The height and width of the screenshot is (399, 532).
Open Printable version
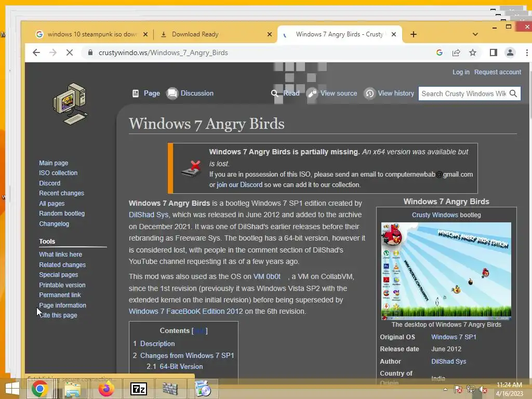tap(62, 285)
